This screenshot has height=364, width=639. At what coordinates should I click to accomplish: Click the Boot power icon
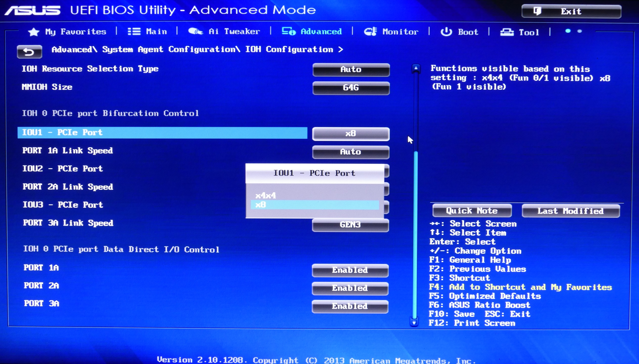[446, 32]
